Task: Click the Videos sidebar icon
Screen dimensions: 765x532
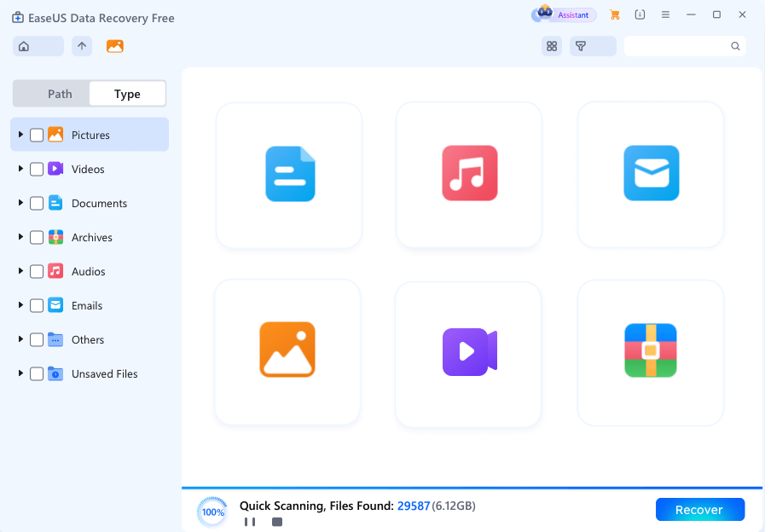Action: click(55, 169)
